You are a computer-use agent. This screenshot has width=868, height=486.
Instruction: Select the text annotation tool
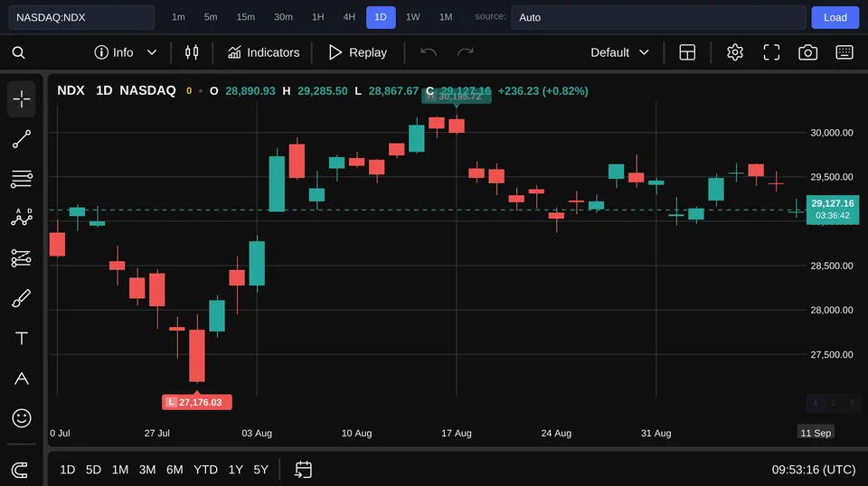pyautogui.click(x=22, y=339)
